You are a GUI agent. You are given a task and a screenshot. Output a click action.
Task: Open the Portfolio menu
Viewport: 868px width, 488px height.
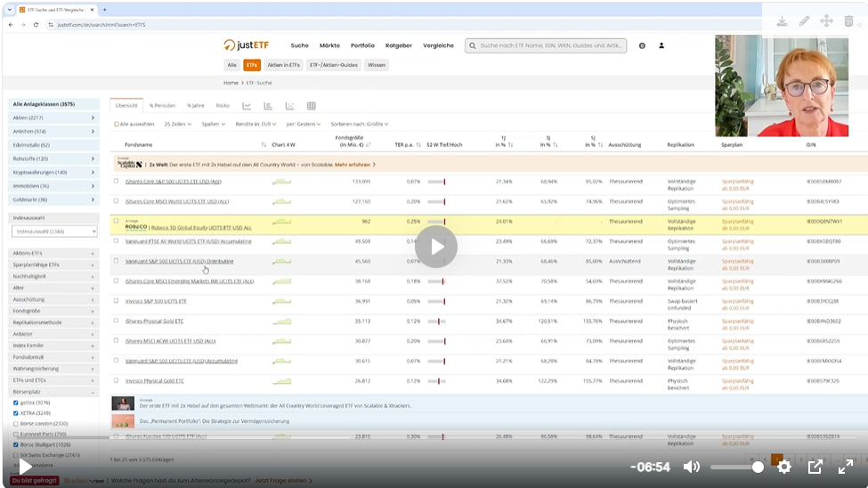[x=362, y=45]
